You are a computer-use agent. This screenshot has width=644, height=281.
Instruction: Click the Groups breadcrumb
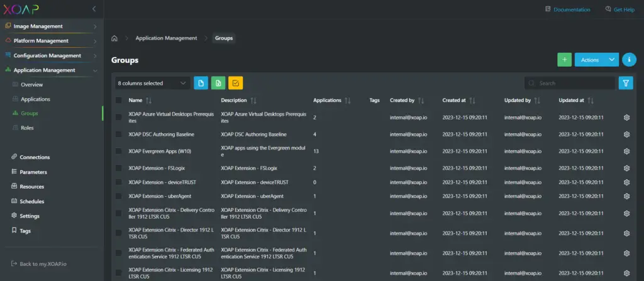[224, 38]
